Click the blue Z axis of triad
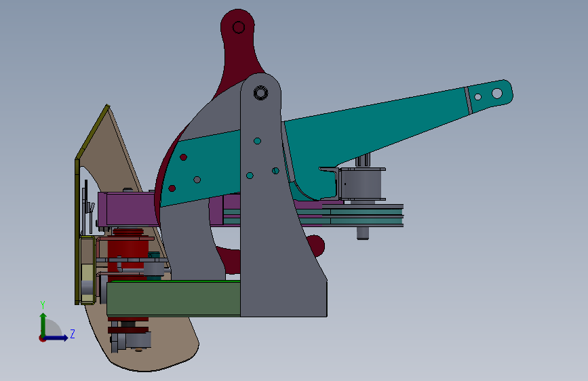588x381 pixels. (56, 338)
